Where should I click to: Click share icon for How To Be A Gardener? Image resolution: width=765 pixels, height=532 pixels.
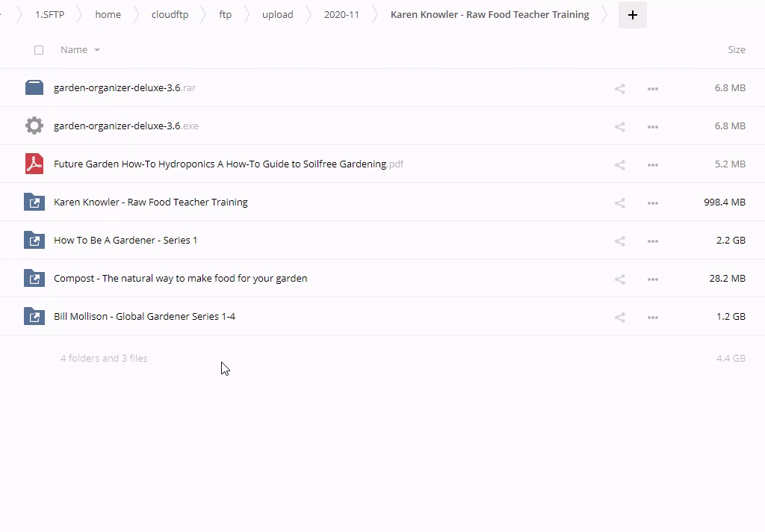(x=619, y=241)
